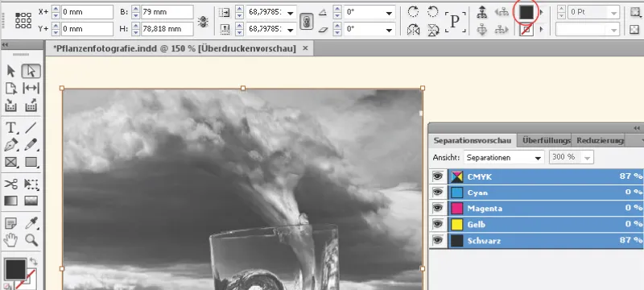
Task: Select the Pen tool
Action: coord(11,145)
